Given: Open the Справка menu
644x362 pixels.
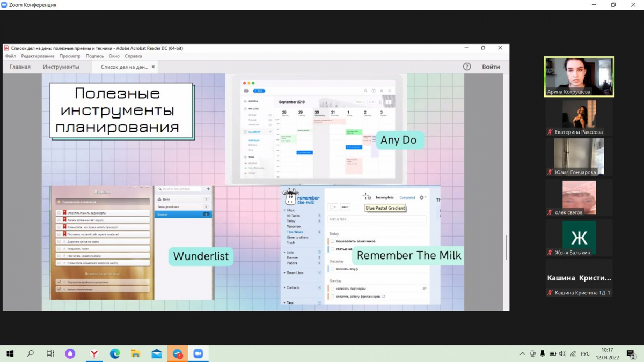Looking at the screenshot, I should (133, 56).
